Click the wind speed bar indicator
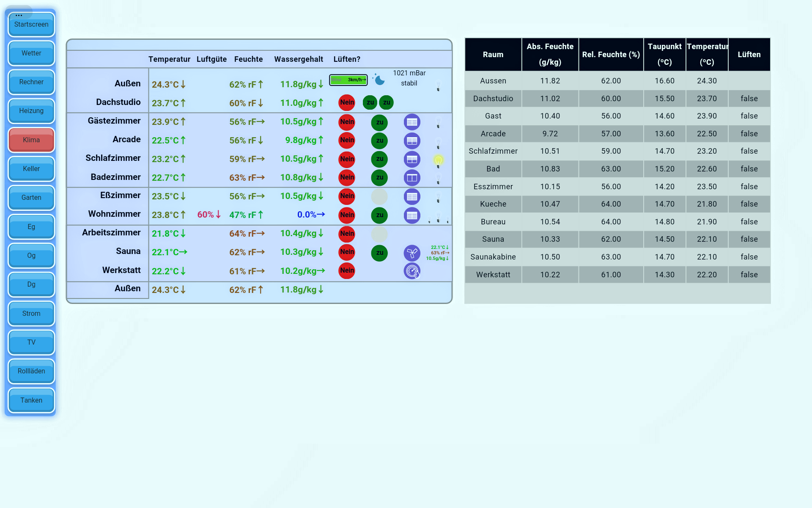This screenshot has width=812, height=508. 348,80
